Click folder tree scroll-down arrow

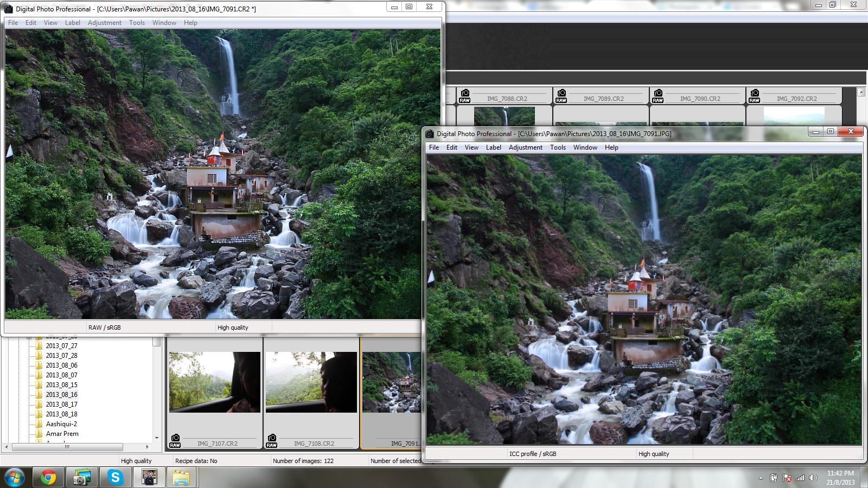point(157,438)
